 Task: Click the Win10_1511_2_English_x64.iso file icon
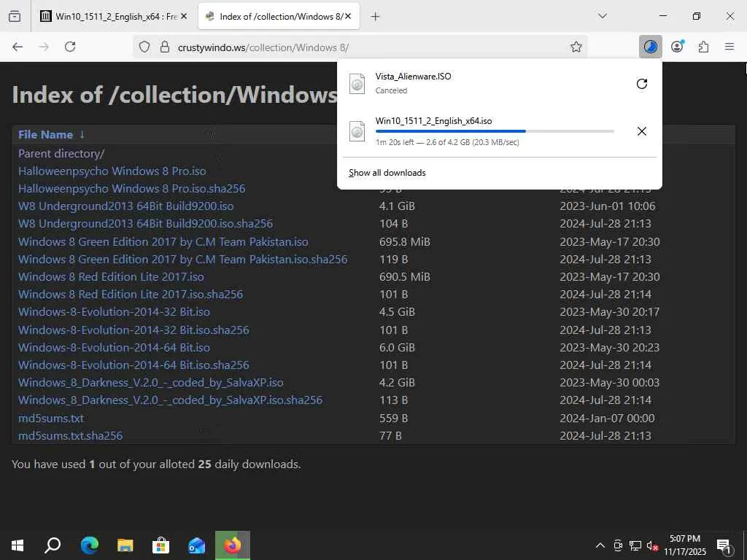(x=357, y=131)
